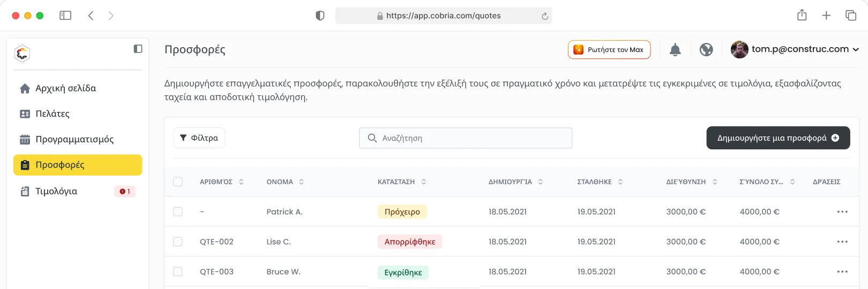Sort by the ΚΑΤΑΣΤΑΣΗ column arrows
Viewport: 868px width, 289px height.
pos(424,182)
